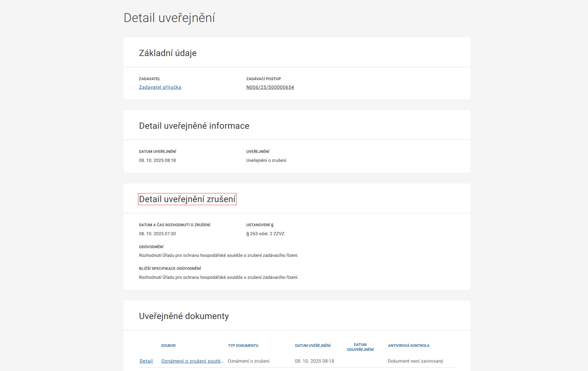Click the Datum oduveřejnění column header
The image size is (588, 371).
360,347
